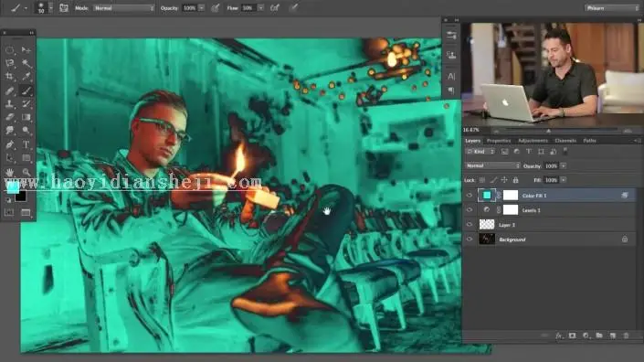Select the Clone Stamp tool
The width and height of the screenshot is (644, 362).
tap(9, 103)
